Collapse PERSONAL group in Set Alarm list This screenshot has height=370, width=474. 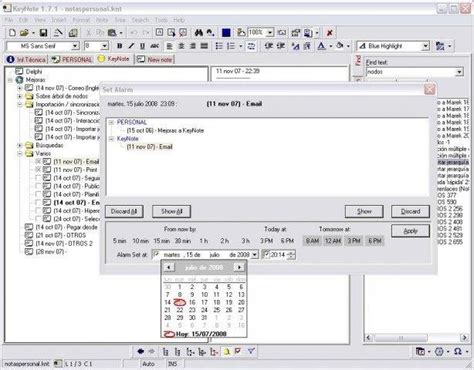111,122
